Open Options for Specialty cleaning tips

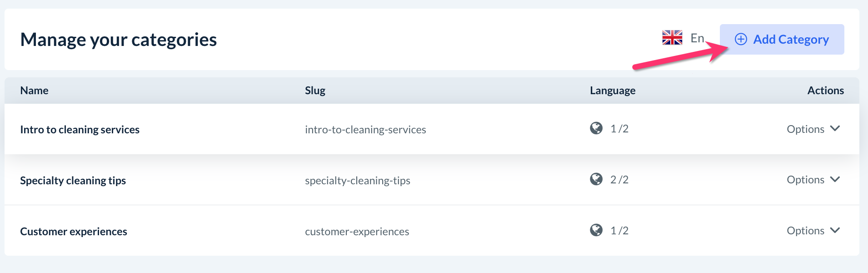tap(805, 180)
